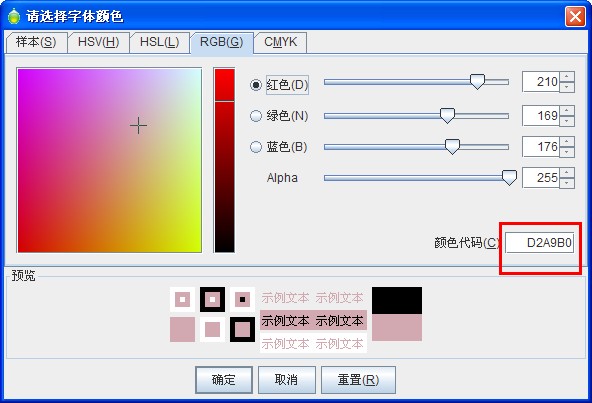
Task: Open the CMYK tab
Action: (281, 42)
